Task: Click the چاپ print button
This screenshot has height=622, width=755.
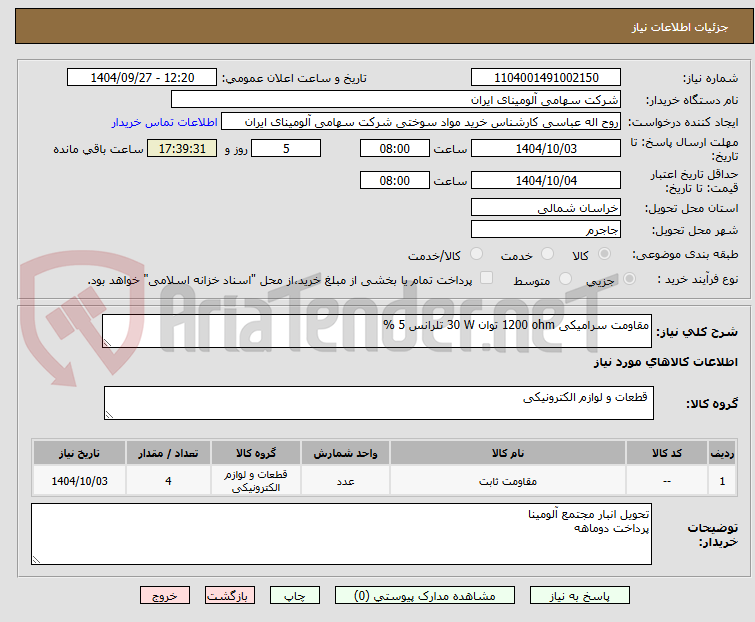Action: (x=295, y=596)
